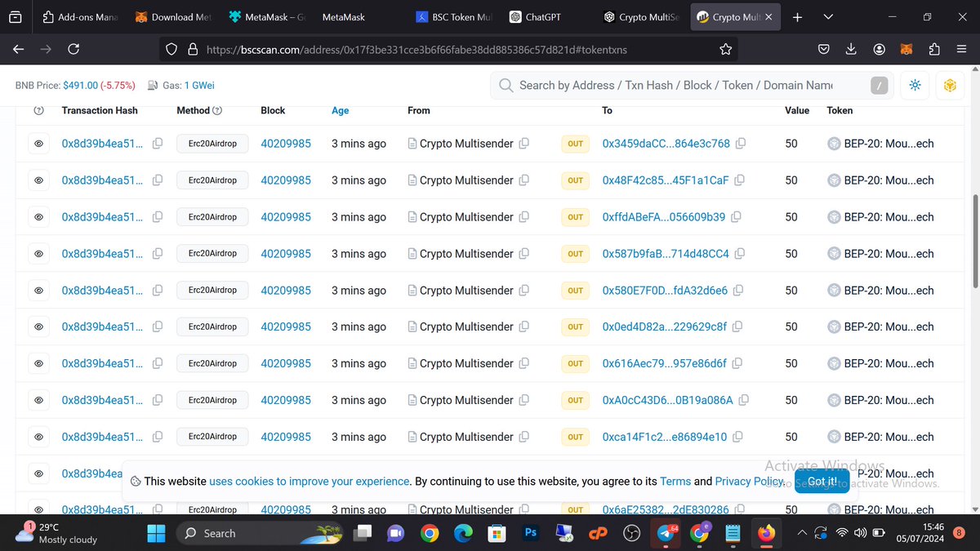The image size is (980, 551).
Task: Expand the list all tabs chevron
Action: pyautogui.click(x=830, y=17)
